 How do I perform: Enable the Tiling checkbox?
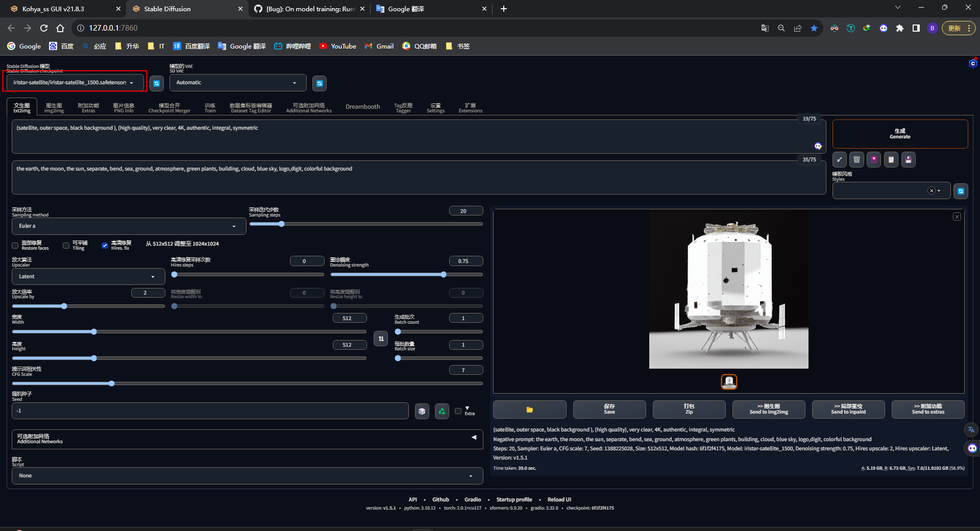[x=66, y=246]
